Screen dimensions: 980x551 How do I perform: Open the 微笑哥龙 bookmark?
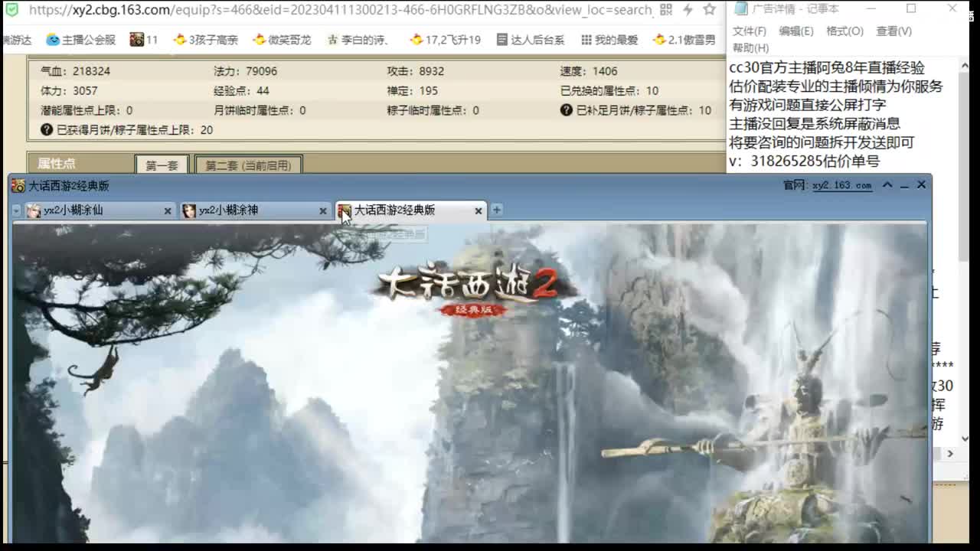[x=282, y=39]
